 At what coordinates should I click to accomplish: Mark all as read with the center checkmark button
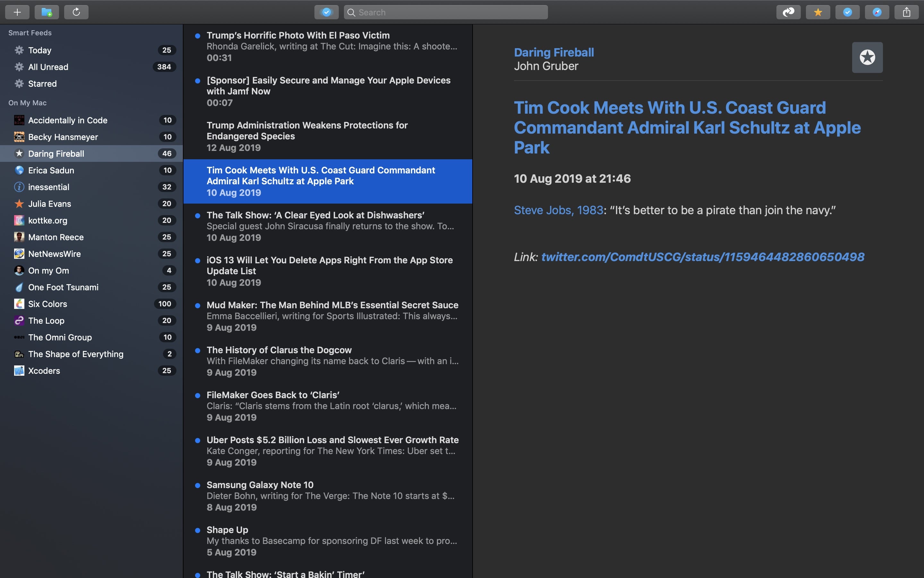pyautogui.click(x=327, y=12)
